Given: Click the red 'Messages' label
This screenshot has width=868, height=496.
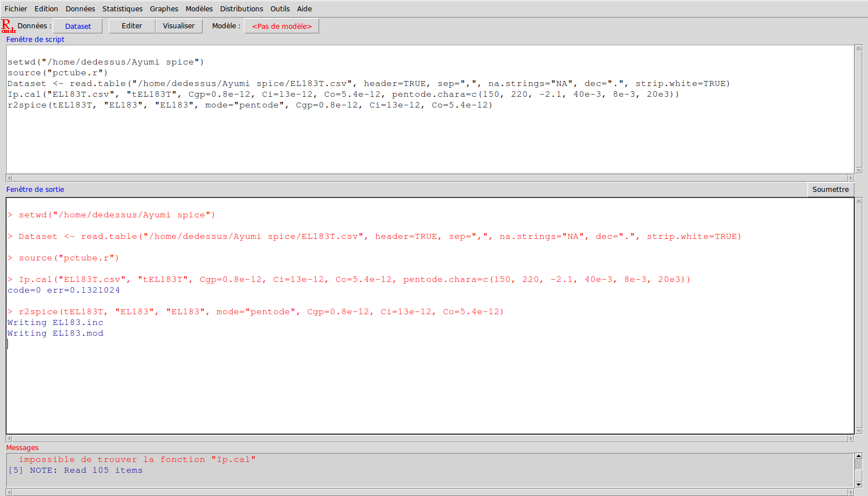Looking at the screenshot, I should pyautogui.click(x=23, y=447).
